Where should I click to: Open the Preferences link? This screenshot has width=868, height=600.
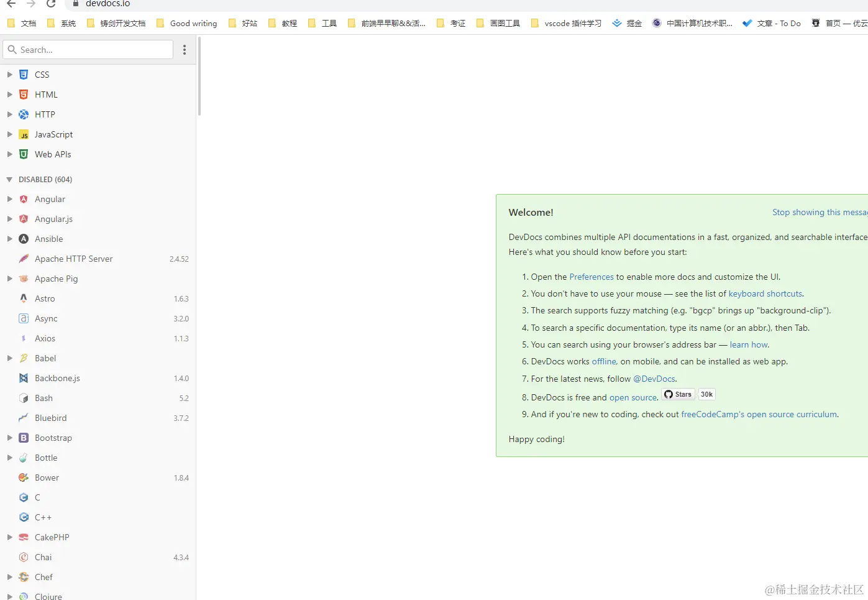coord(592,277)
